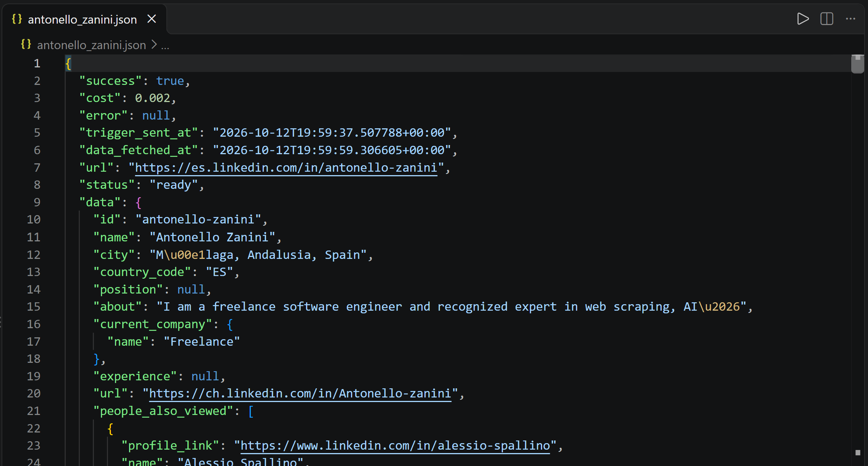Split the editor with split icon
868x466 pixels.
tap(827, 19)
